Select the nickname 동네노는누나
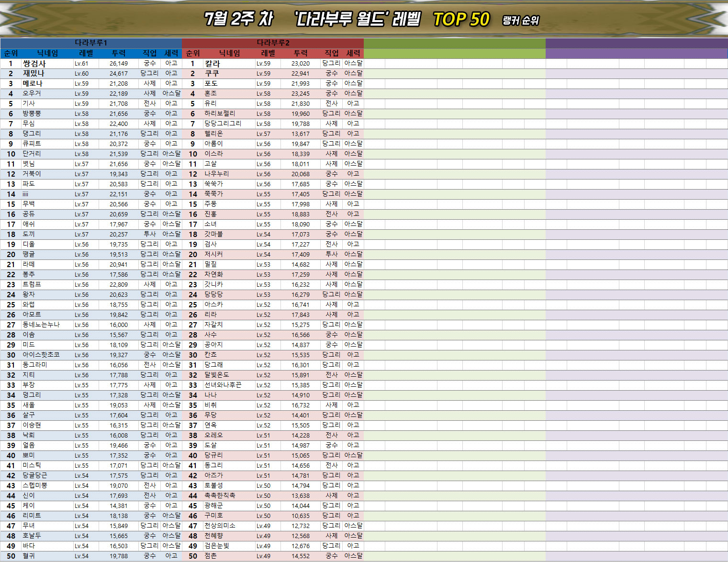728x562 pixels. 41,325
